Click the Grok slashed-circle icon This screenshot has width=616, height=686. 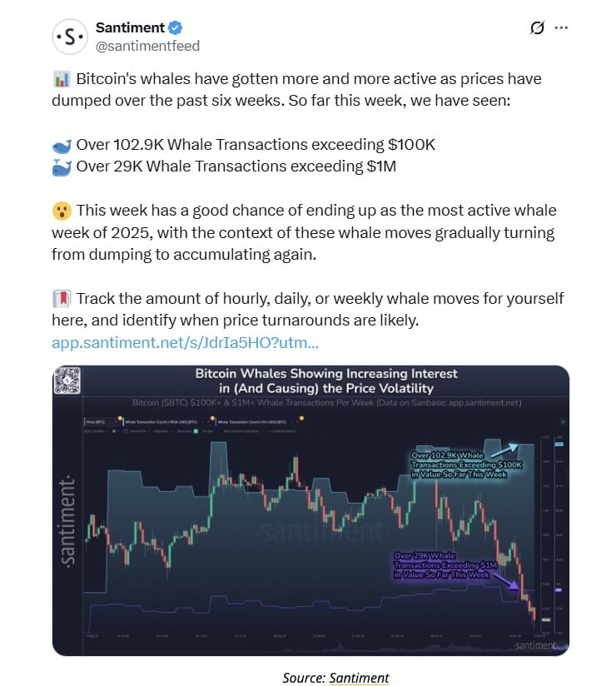[537, 27]
